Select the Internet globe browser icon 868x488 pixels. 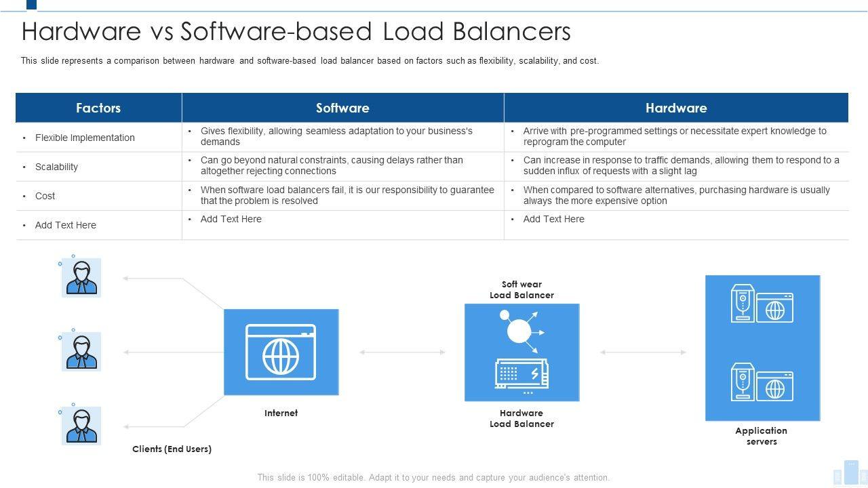click(281, 352)
